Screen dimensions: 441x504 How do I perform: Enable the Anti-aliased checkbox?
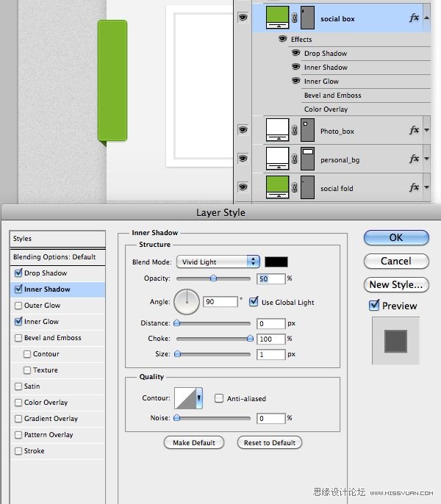219,398
